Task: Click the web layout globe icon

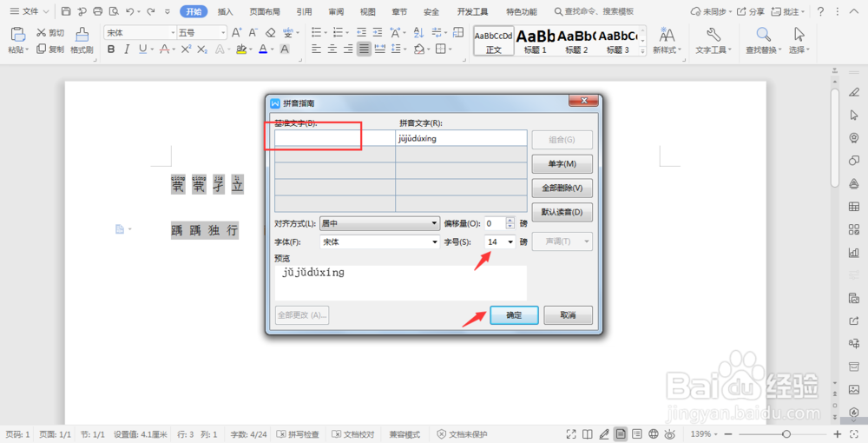Action: 654,434
